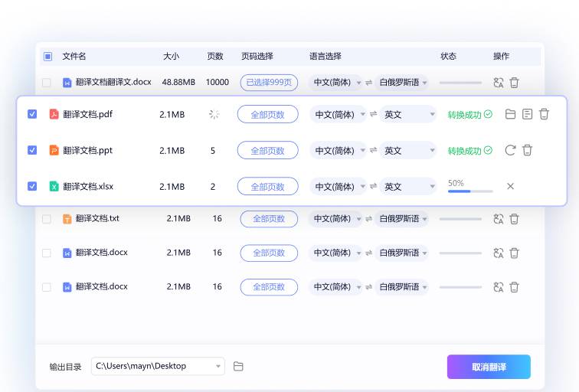Click the 操作 column header
The image size is (579, 392).
501,57
